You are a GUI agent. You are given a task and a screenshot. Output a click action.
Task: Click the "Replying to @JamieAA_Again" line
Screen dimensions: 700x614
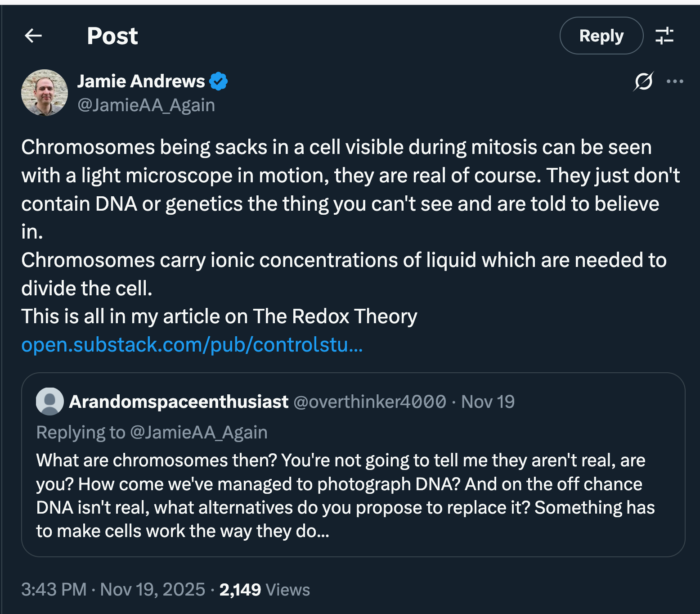tap(152, 432)
